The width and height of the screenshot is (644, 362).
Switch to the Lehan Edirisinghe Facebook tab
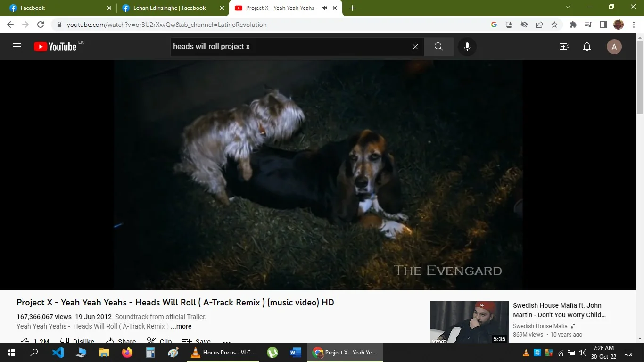pyautogui.click(x=172, y=8)
